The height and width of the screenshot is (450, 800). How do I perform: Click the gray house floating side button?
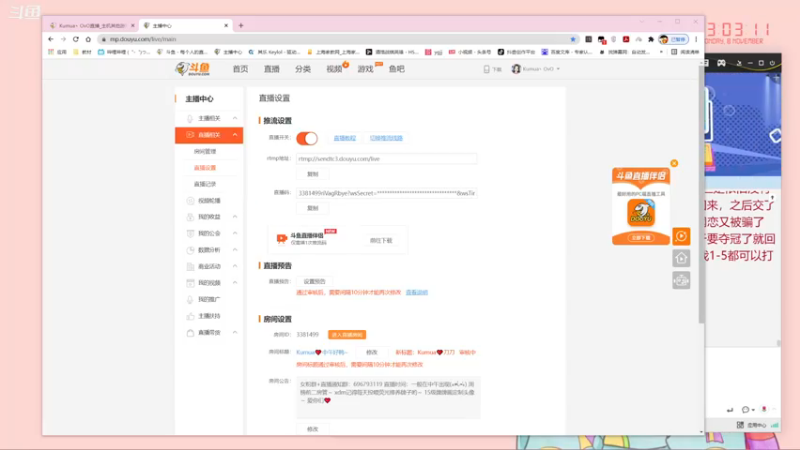681,258
